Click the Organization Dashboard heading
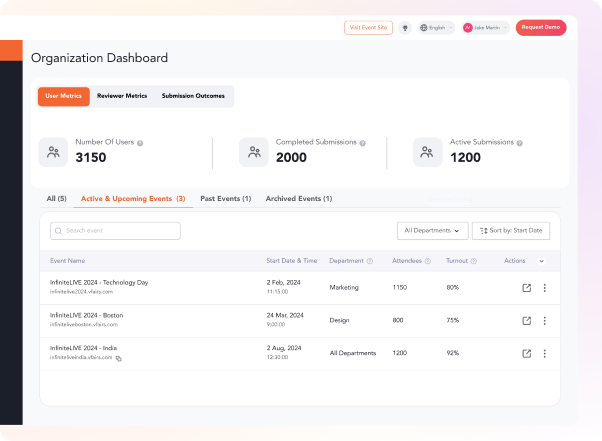 click(x=99, y=58)
